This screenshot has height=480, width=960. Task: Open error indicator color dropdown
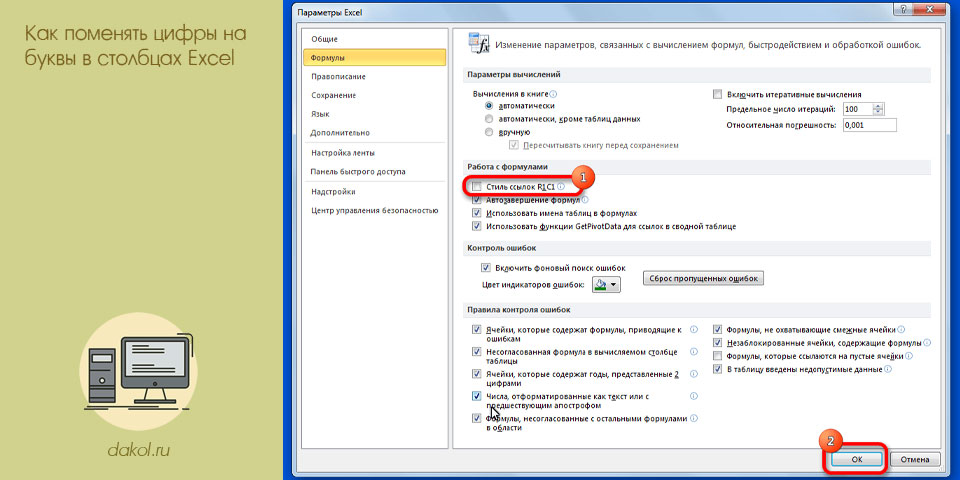point(607,285)
